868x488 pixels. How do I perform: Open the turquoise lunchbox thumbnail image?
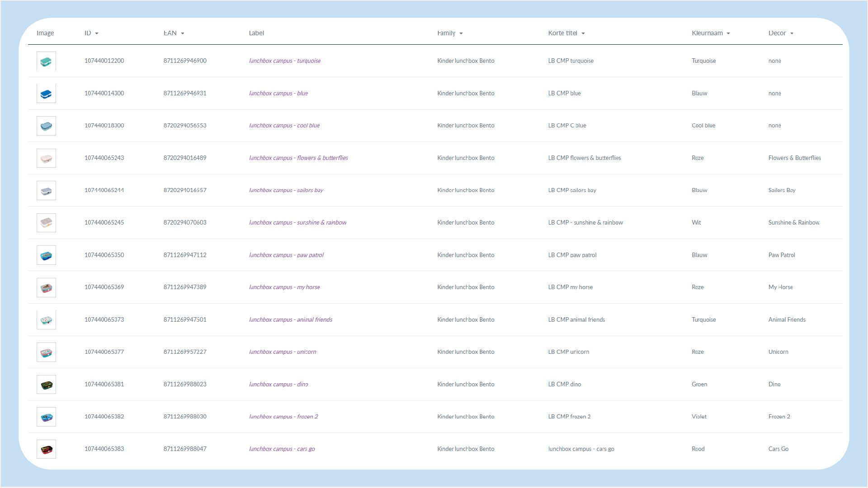pyautogui.click(x=46, y=61)
